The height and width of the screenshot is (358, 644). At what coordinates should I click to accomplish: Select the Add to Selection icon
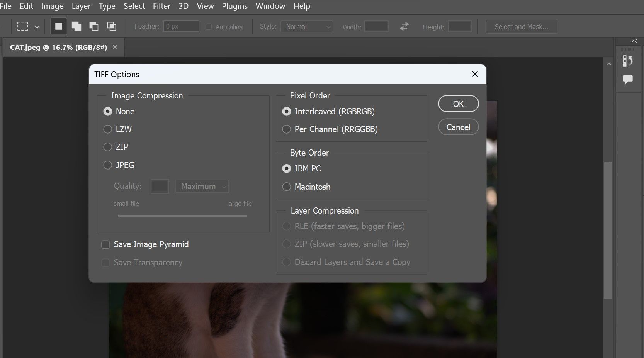76,26
